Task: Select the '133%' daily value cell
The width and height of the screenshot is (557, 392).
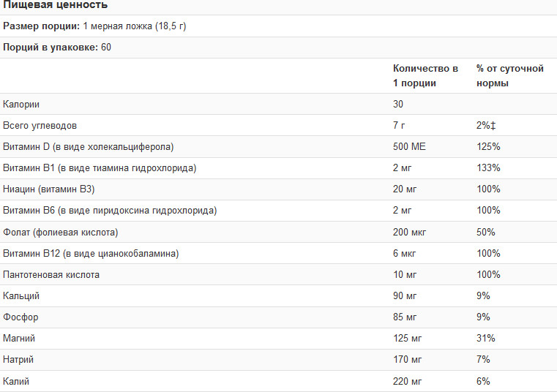Action: tap(488, 168)
